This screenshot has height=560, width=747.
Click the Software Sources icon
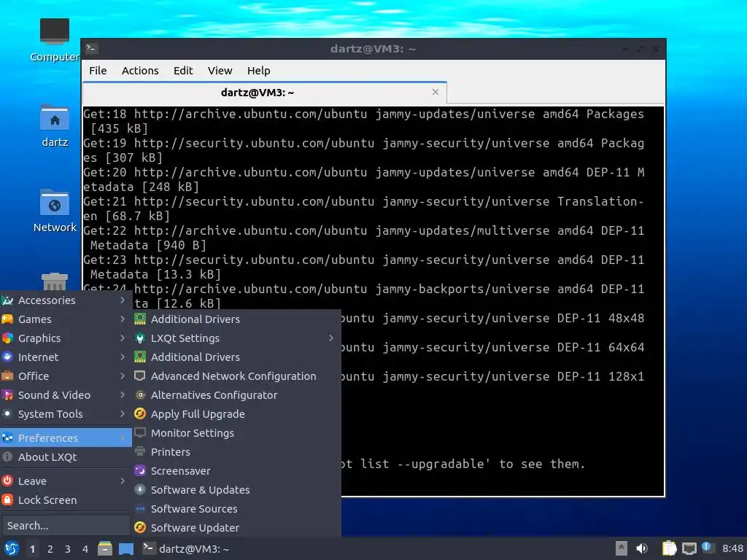139,508
